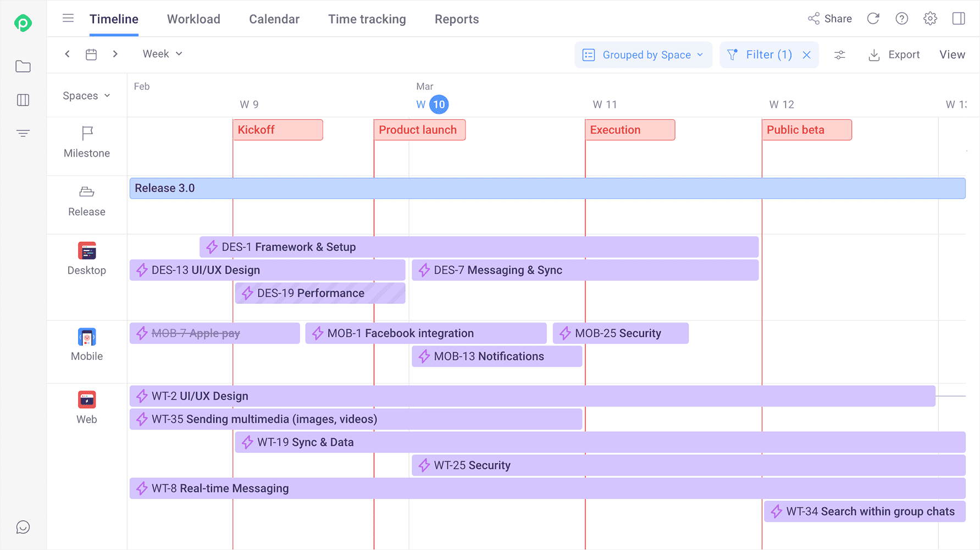Screen dimensions: 980x550
Task: Expand the Week scale dropdown
Action: coord(162,54)
